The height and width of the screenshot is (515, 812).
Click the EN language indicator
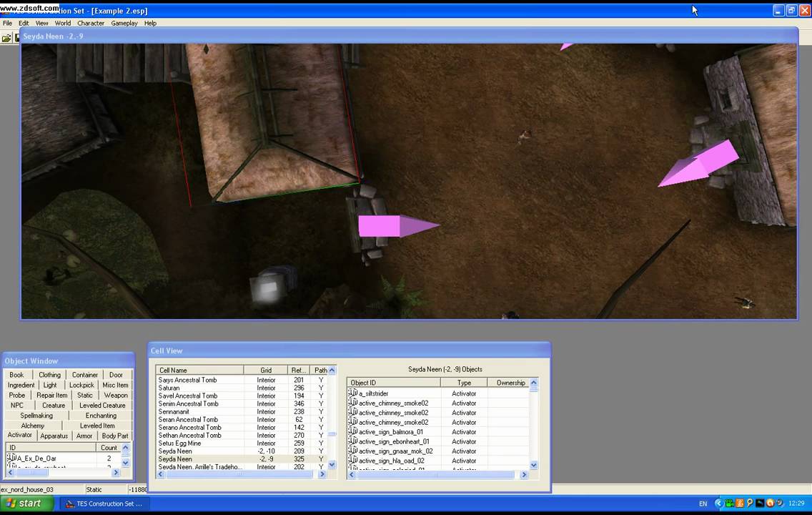click(x=703, y=504)
